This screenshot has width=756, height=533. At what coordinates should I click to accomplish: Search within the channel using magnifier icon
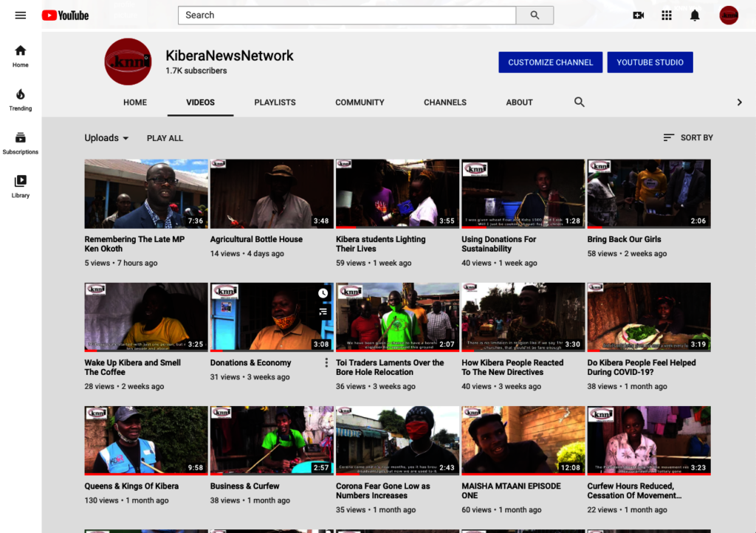[579, 102]
